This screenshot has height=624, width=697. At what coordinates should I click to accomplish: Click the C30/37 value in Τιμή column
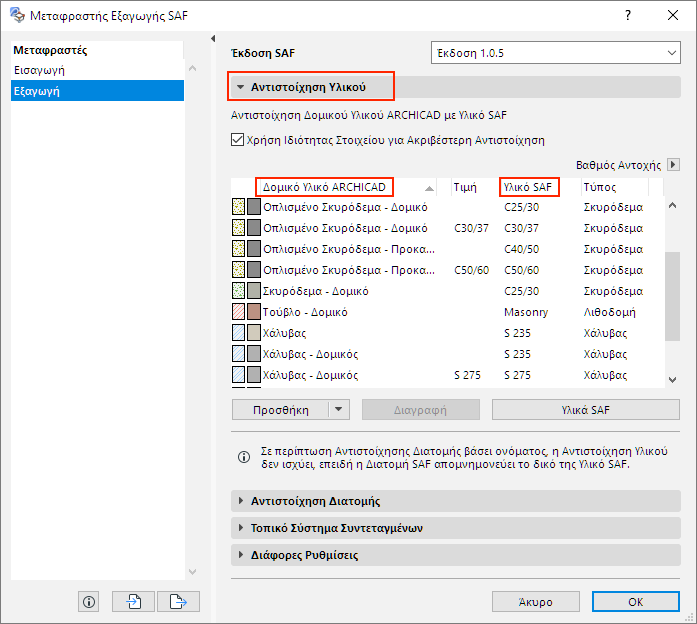(x=471, y=228)
